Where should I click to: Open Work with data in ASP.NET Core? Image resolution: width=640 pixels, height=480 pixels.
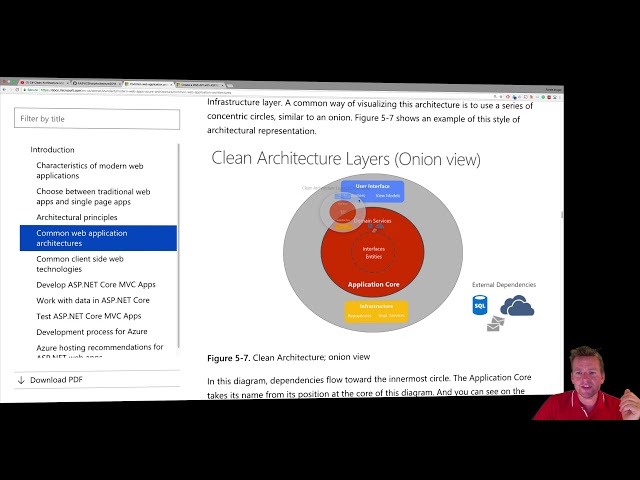click(x=93, y=300)
